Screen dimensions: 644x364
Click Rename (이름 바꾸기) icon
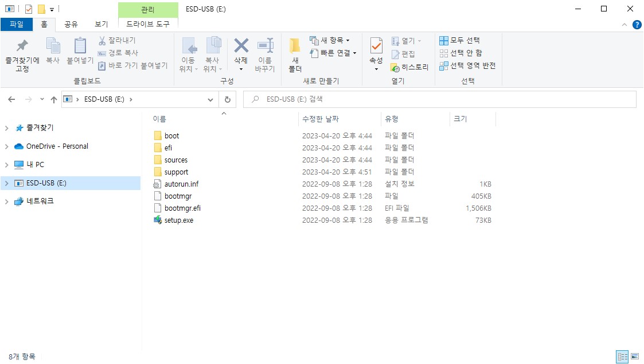[x=265, y=46]
